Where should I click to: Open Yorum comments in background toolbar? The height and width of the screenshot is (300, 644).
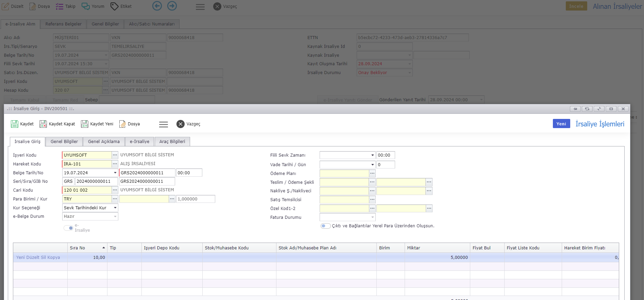coord(93,6)
